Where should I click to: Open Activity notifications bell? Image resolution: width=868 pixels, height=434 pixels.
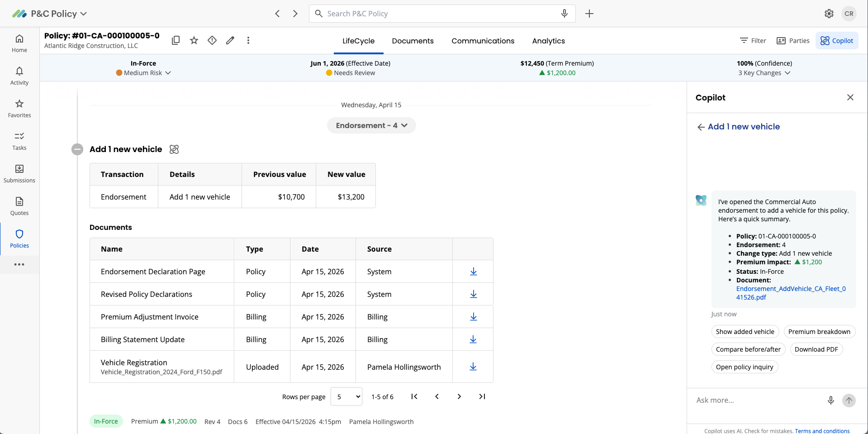point(19,76)
